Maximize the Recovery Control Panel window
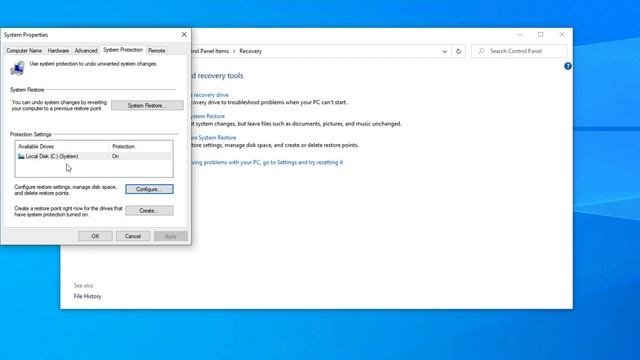640x360 pixels. tap(540, 35)
